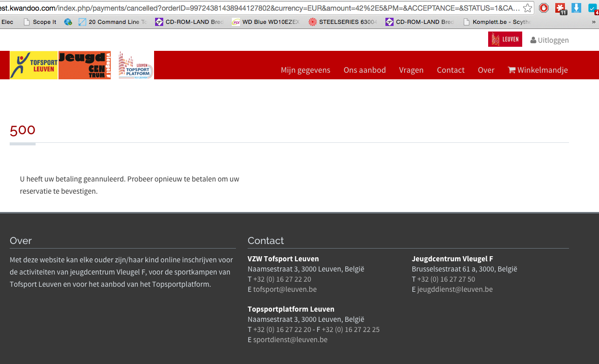The image size is (599, 364).
Task: Open the Vragen navigation item
Action: [x=411, y=70]
